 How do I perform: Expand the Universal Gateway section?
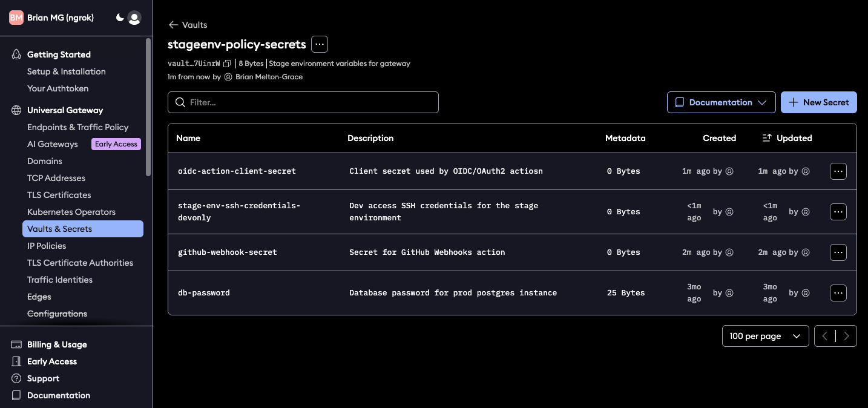[x=65, y=110]
